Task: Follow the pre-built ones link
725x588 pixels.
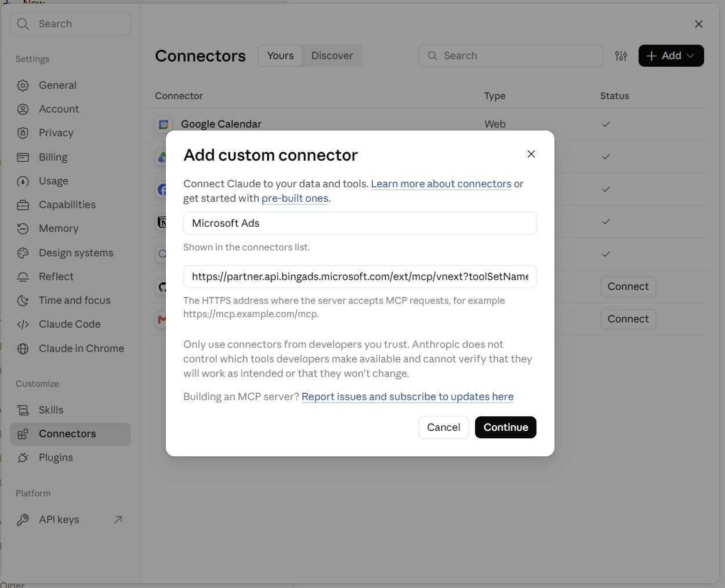Action: coord(295,198)
